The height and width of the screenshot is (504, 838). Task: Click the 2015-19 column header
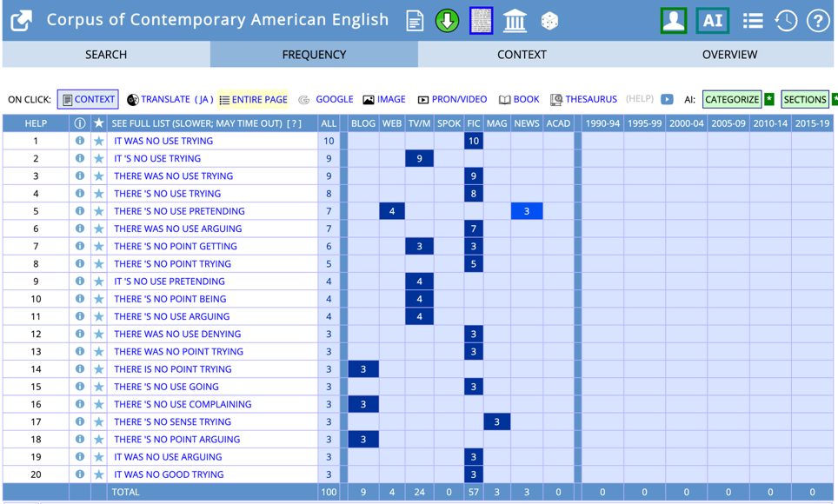[812, 123]
